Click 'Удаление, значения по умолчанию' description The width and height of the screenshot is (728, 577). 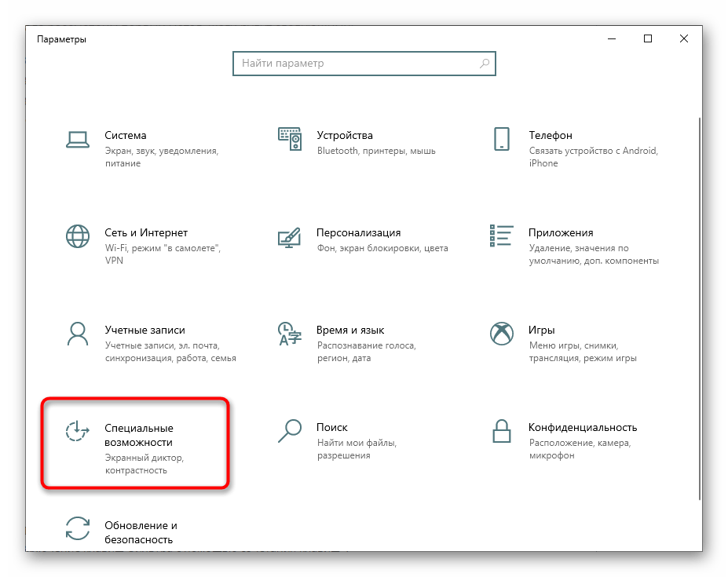pos(594,254)
